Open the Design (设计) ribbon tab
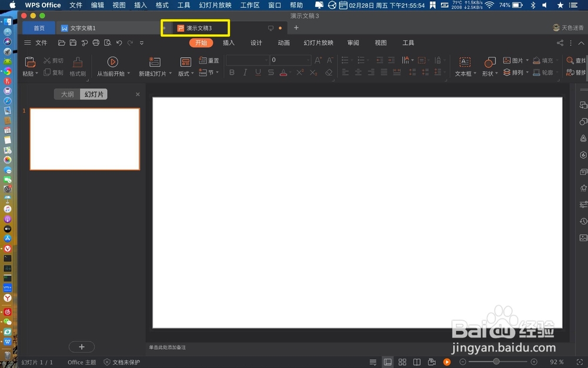Screen dimensions: 588x368 coord(256,43)
